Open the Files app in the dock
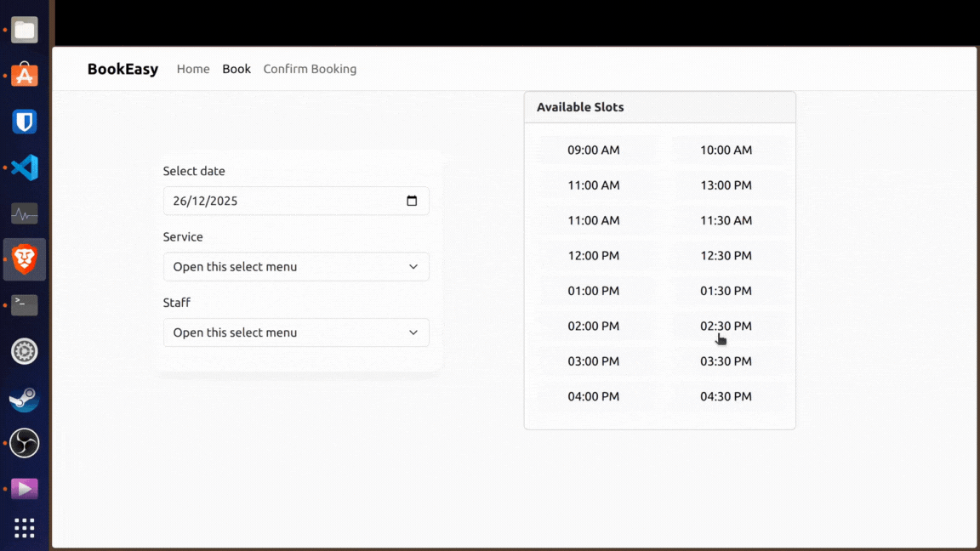This screenshot has height=551, width=980. [x=25, y=30]
